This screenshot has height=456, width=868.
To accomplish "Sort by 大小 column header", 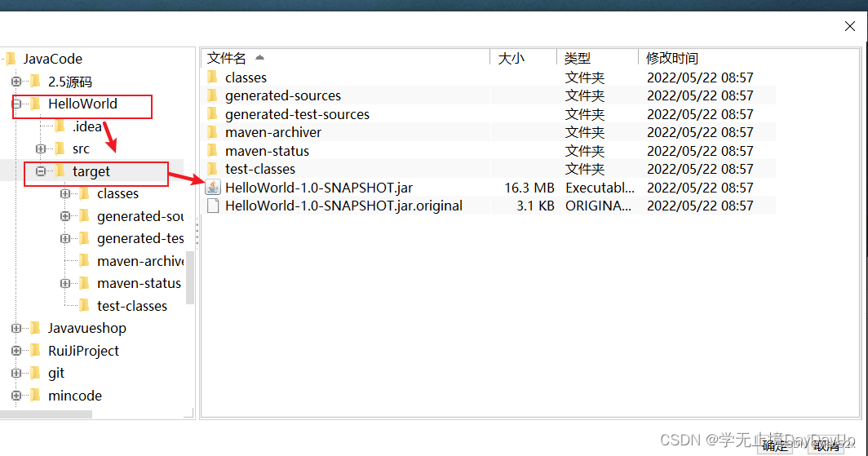I will [x=523, y=58].
